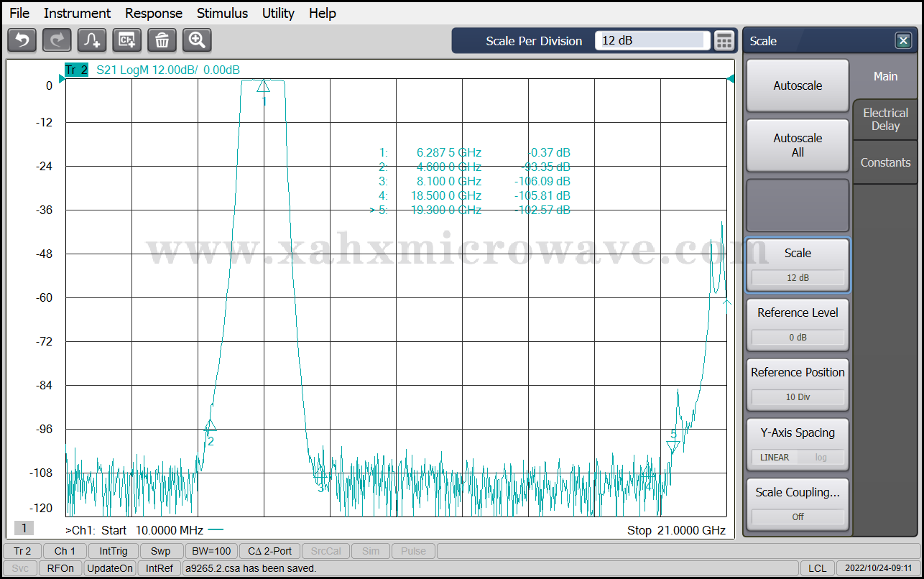The width and height of the screenshot is (924, 579).
Task: Add a new trace with toolbar icon
Action: (92, 40)
